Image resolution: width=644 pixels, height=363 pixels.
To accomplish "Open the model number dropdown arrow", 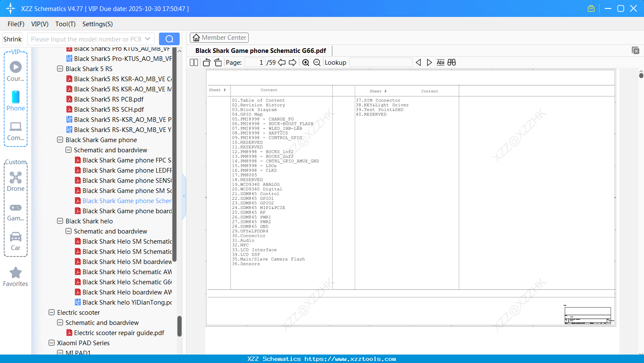I will [148, 39].
